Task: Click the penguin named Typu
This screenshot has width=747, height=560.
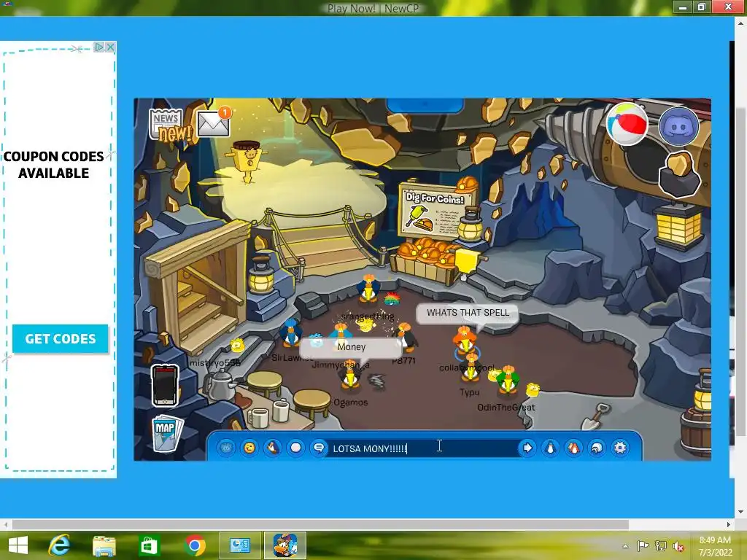Action: click(x=471, y=367)
